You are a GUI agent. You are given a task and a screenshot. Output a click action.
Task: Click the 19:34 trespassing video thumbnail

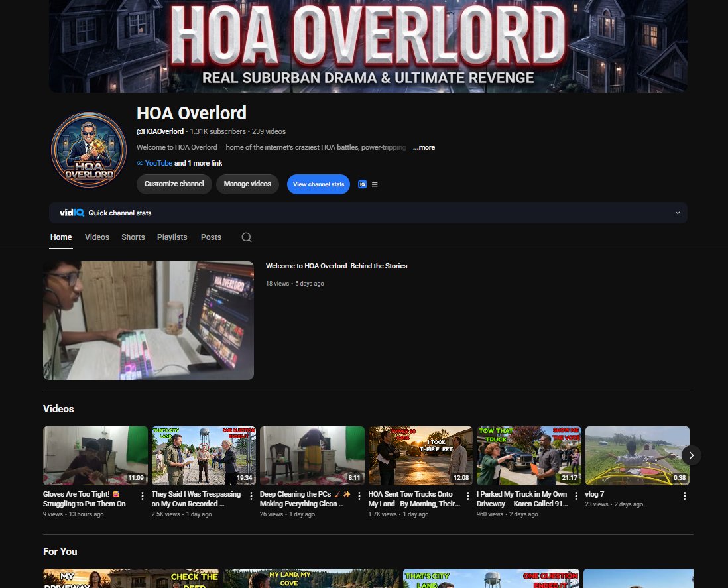pos(204,455)
